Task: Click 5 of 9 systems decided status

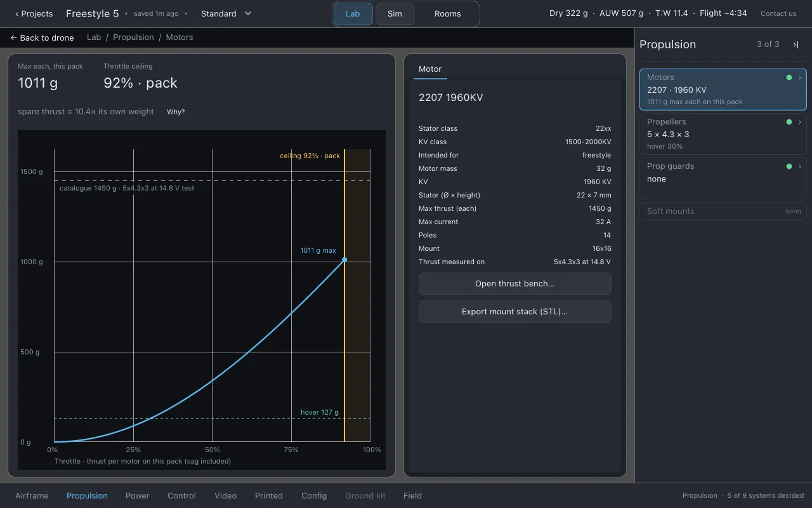Action: tap(766, 496)
